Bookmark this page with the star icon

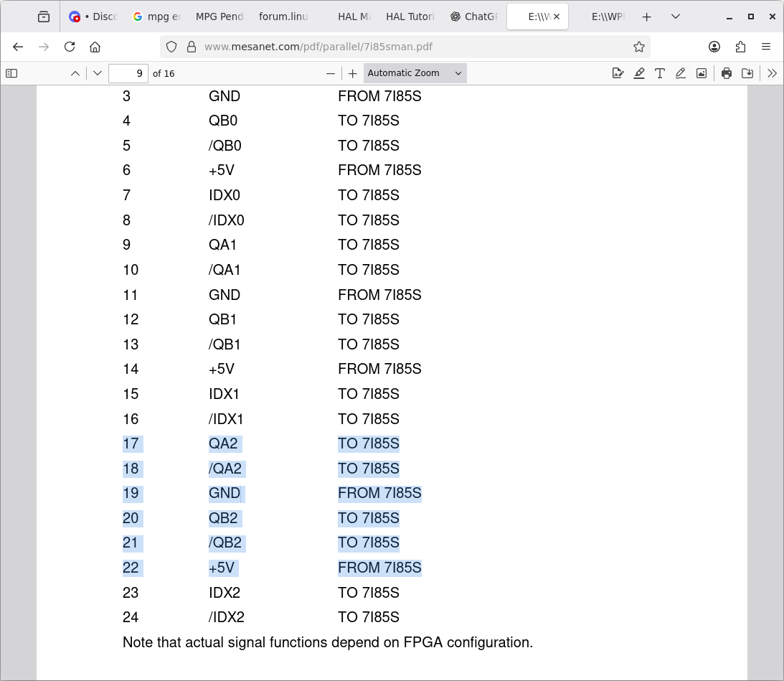638,47
